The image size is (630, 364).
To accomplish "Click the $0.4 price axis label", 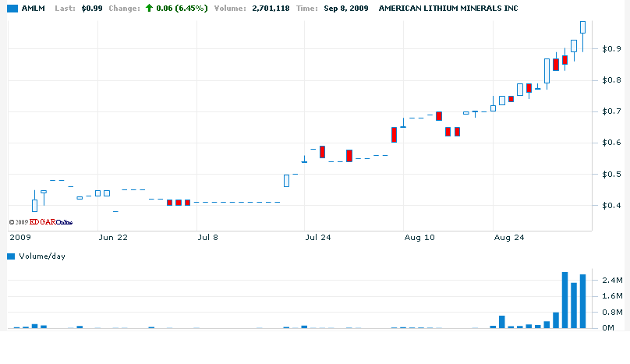I will [x=611, y=206].
